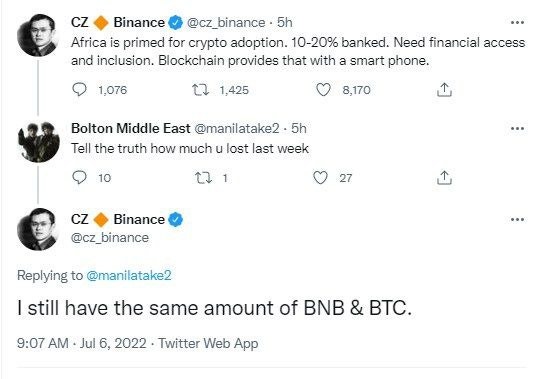Open the Twitter Web App source label

[x=208, y=343]
